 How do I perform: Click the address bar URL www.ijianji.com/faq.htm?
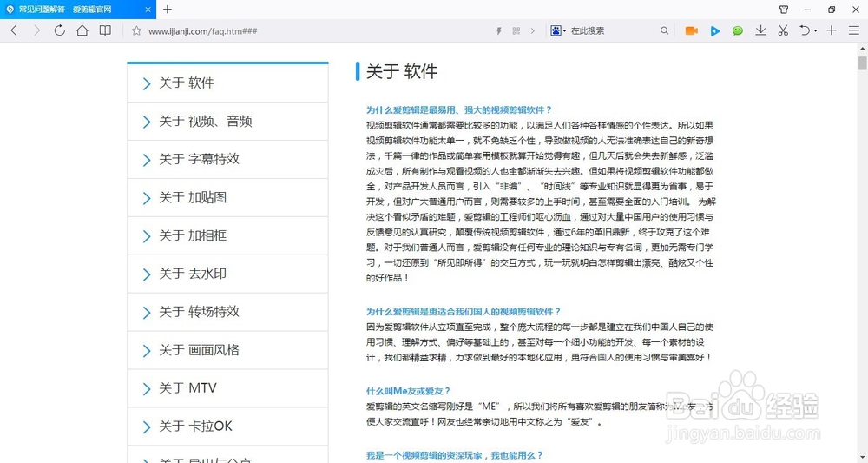[202, 31]
